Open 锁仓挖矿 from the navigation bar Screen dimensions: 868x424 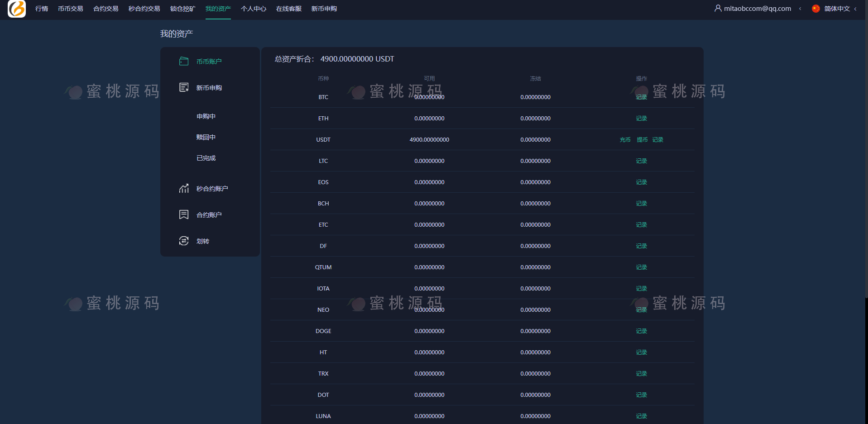[182, 9]
